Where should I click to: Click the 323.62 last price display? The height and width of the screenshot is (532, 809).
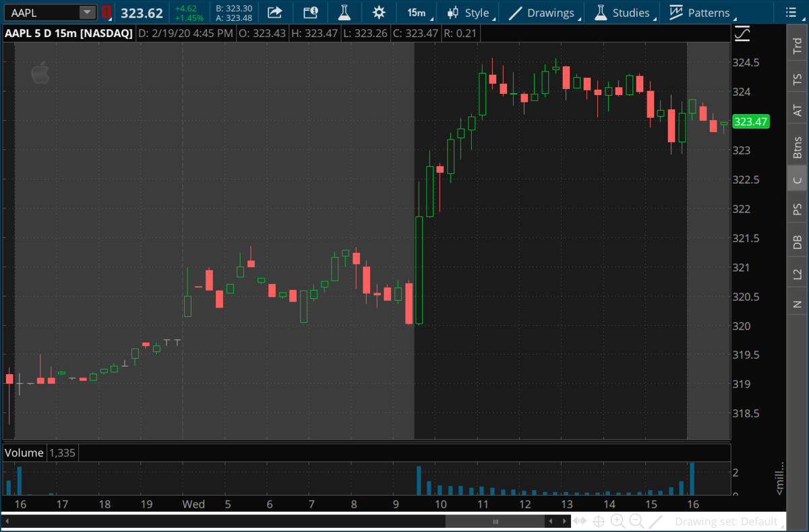142,13
